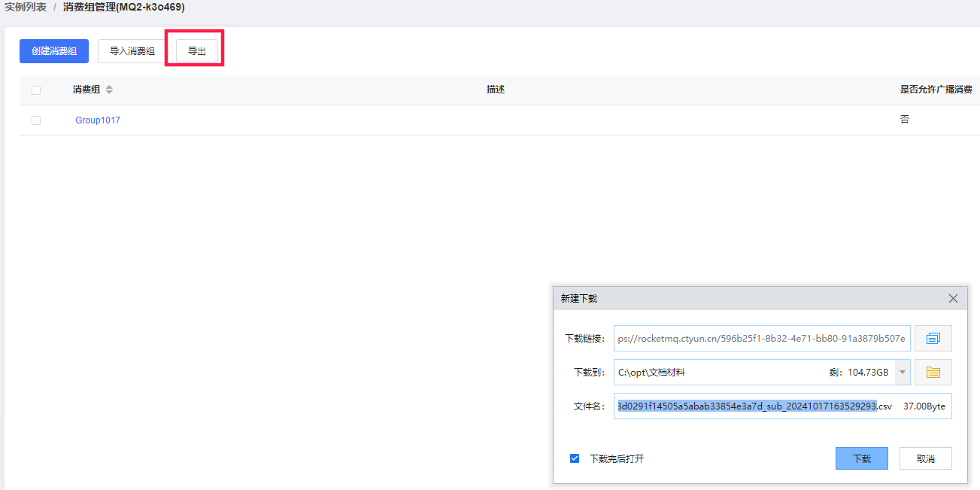
Task: Toggle the select-all checkbox in table header
Action: click(x=36, y=90)
